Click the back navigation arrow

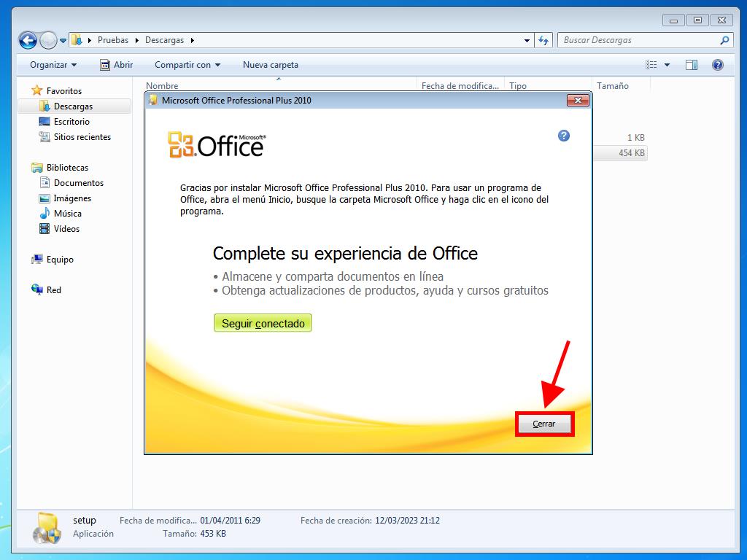pyautogui.click(x=28, y=40)
